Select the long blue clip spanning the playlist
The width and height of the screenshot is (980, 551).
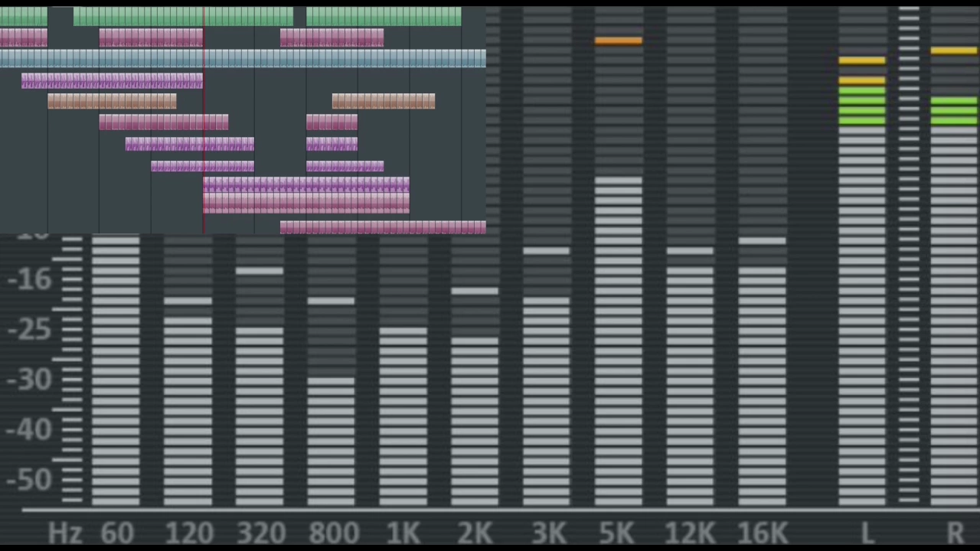[x=243, y=58]
